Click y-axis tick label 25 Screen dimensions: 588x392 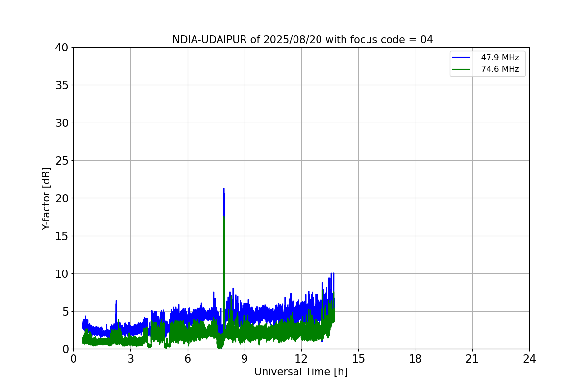click(62, 161)
